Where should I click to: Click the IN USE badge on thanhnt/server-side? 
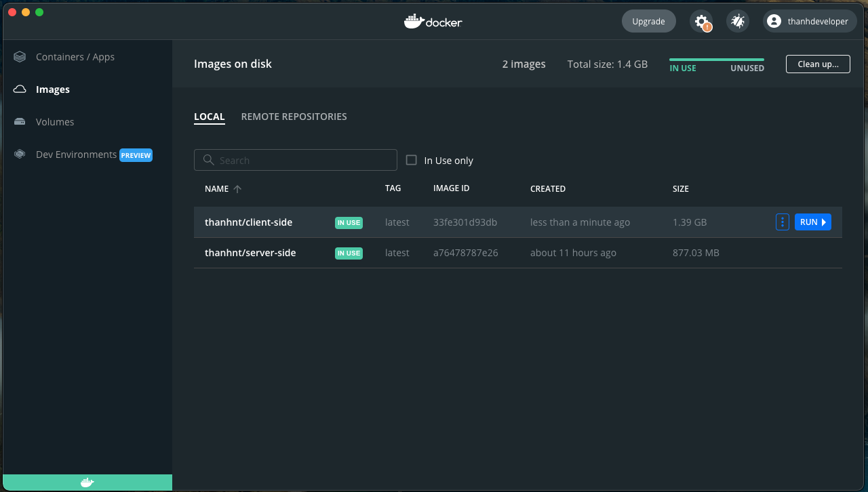click(x=348, y=252)
